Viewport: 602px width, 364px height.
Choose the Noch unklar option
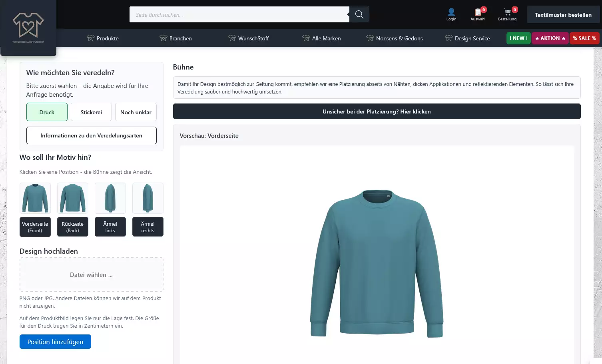(136, 112)
